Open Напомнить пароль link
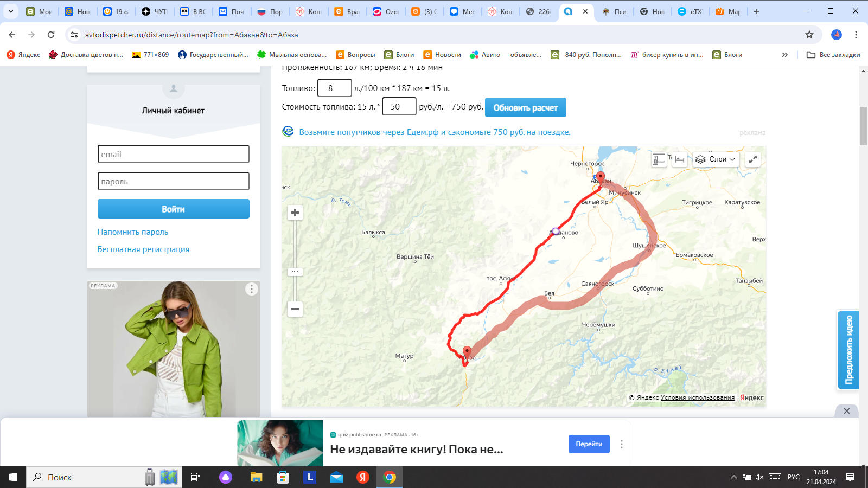868x488 pixels. coord(133,232)
